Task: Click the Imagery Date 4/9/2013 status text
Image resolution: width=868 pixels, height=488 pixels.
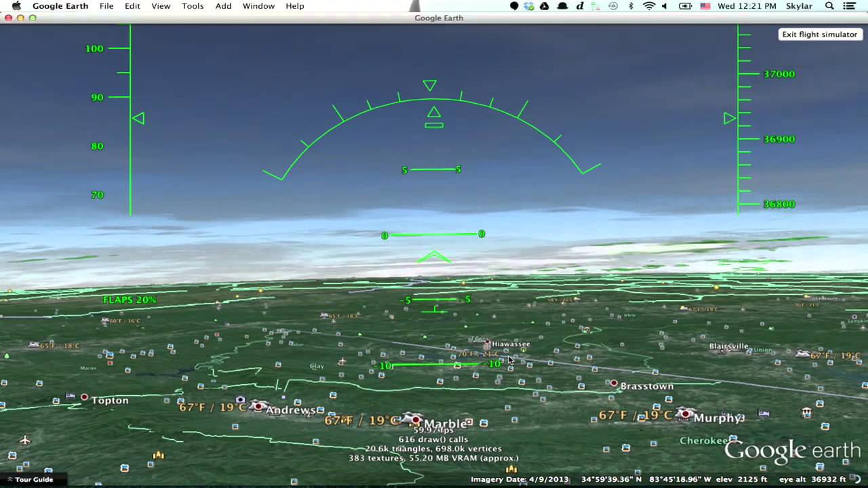Action: coord(520,479)
